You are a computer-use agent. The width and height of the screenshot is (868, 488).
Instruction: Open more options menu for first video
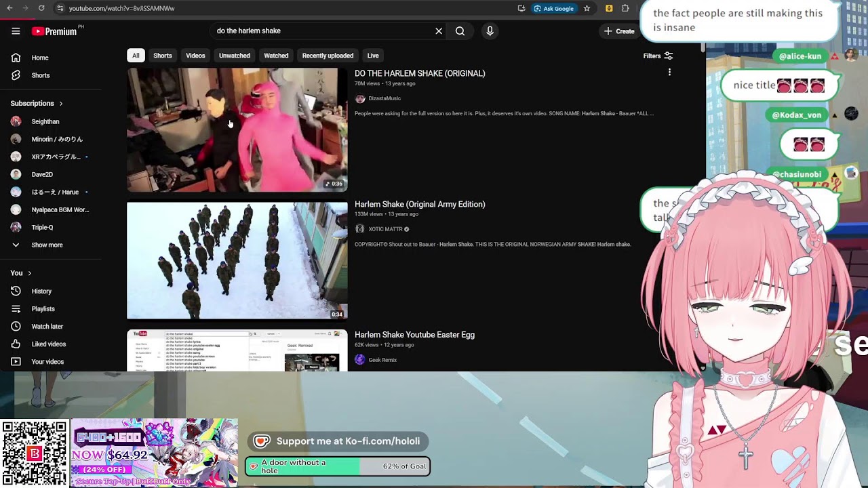[x=669, y=73]
